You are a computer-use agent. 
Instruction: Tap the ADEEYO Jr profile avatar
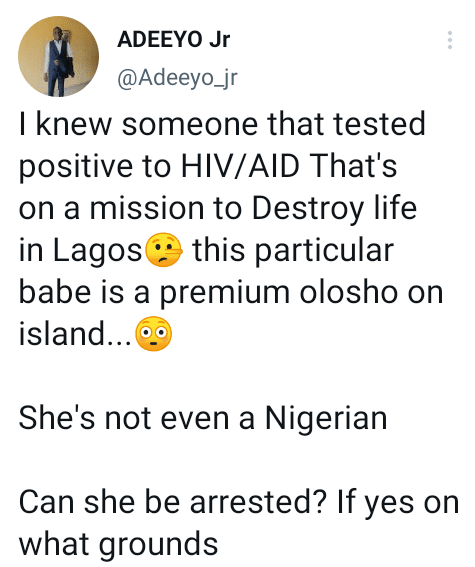coord(58,56)
